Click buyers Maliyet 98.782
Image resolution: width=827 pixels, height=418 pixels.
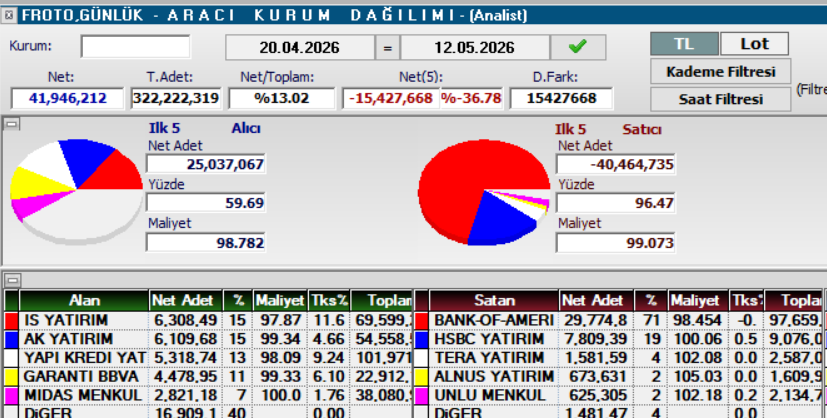click(x=206, y=243)
